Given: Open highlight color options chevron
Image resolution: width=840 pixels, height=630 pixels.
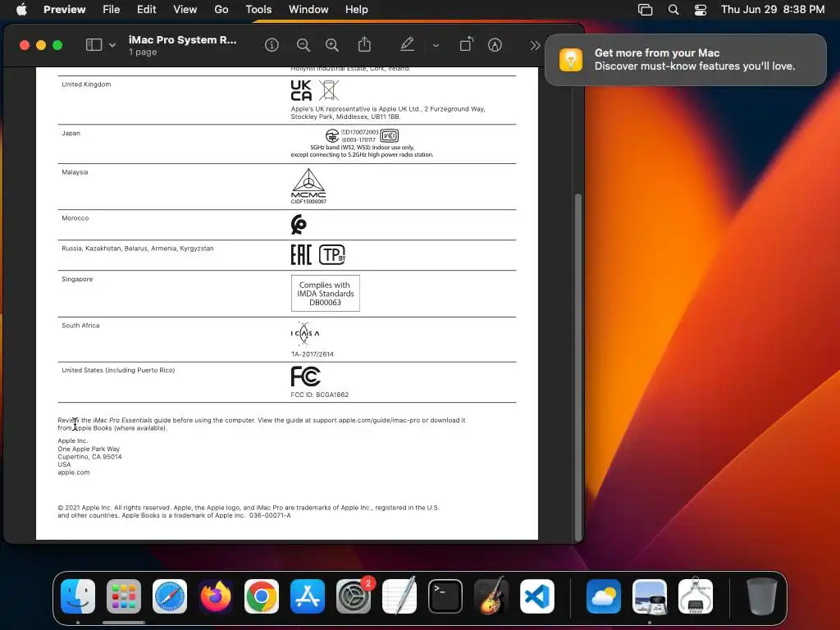Looking at the screenshot, I should pyautogui.click(x=436, y=46).
